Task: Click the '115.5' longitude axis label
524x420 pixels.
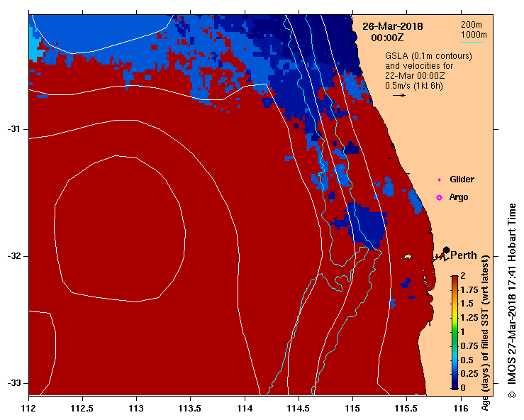Action: coord(407,408)
